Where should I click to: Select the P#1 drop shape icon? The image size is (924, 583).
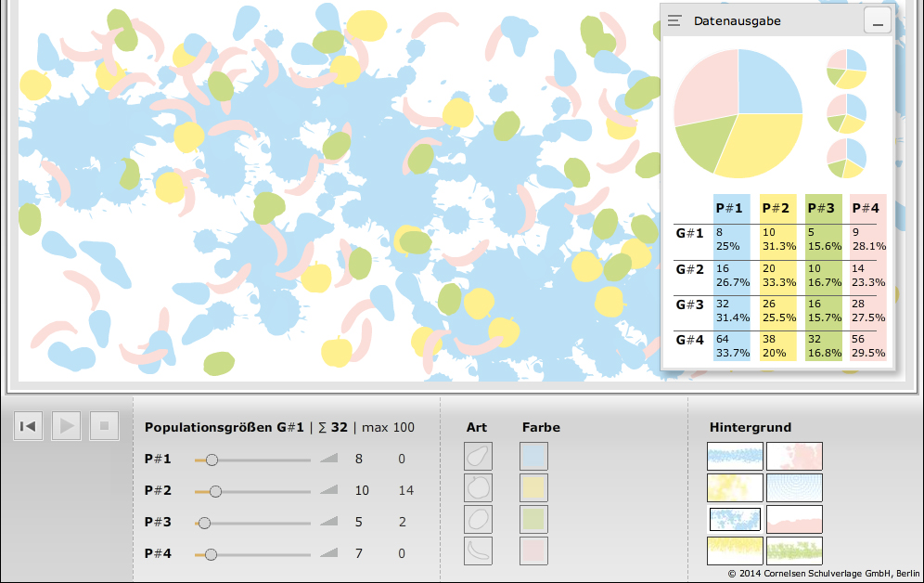(478, 457)
